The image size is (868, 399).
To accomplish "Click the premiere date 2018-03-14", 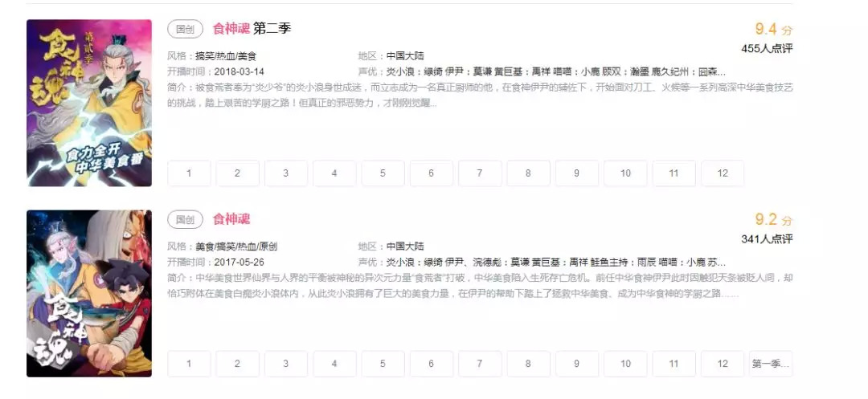I will click(240, 71).
